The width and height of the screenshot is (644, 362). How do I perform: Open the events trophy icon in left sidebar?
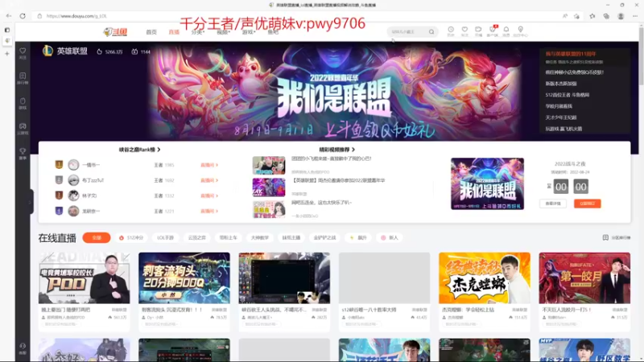point(23,151)
